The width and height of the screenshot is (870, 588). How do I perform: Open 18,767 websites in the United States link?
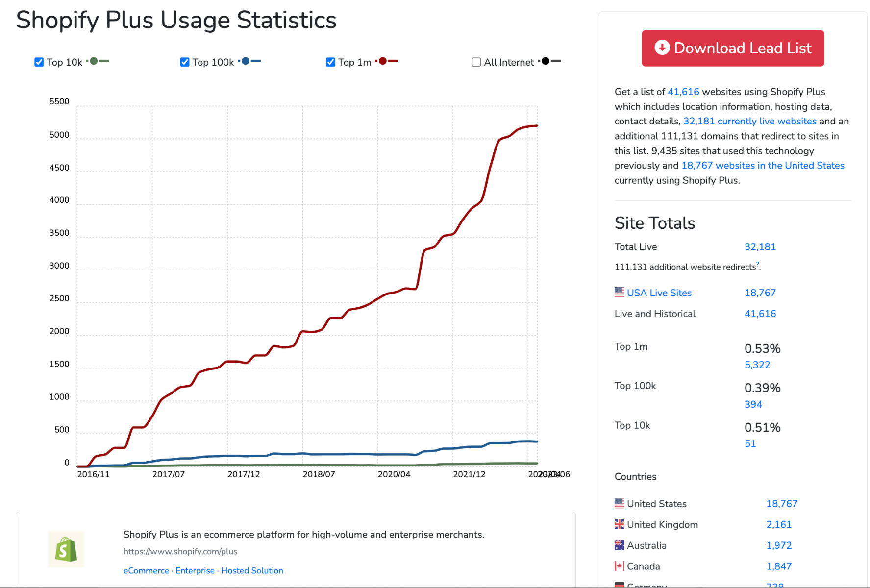point(763,166)
